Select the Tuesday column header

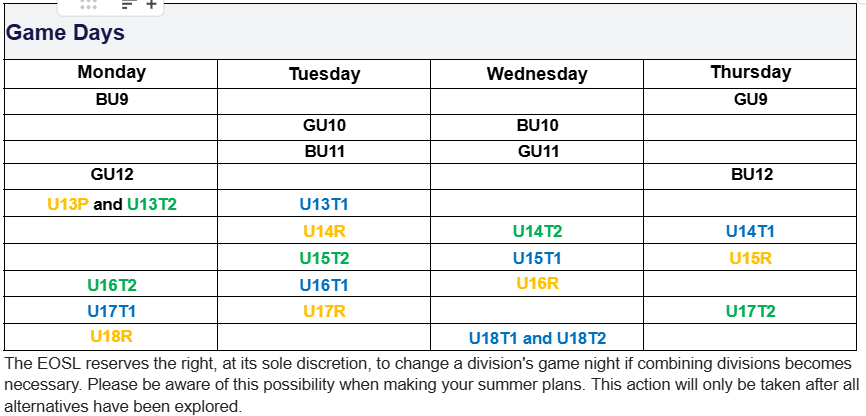coord(324,74)
